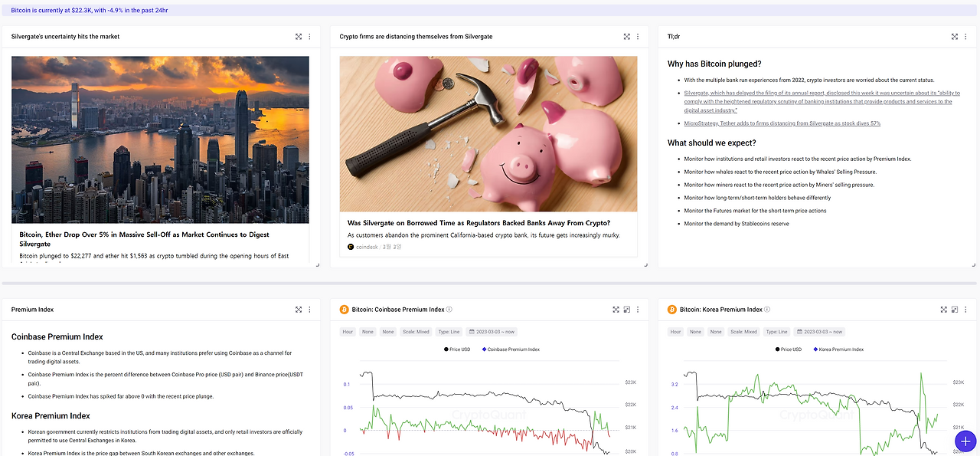This screenshot has width=980, height=456.
Task: Grab resize handle of Silvergate's uncertainty panel
Action: coord(318,264)
